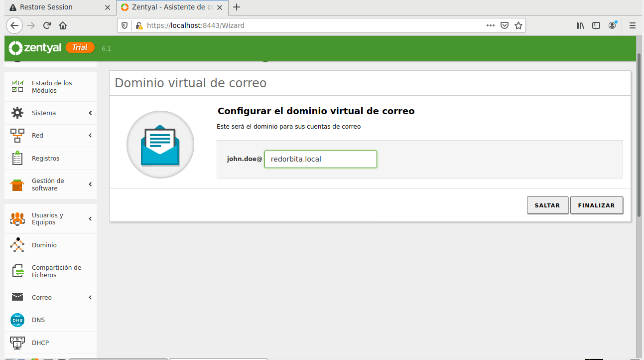The width and height of the screenshot is (644, 360).
Task: Click the mail domain input field
Action: (320, 159)
